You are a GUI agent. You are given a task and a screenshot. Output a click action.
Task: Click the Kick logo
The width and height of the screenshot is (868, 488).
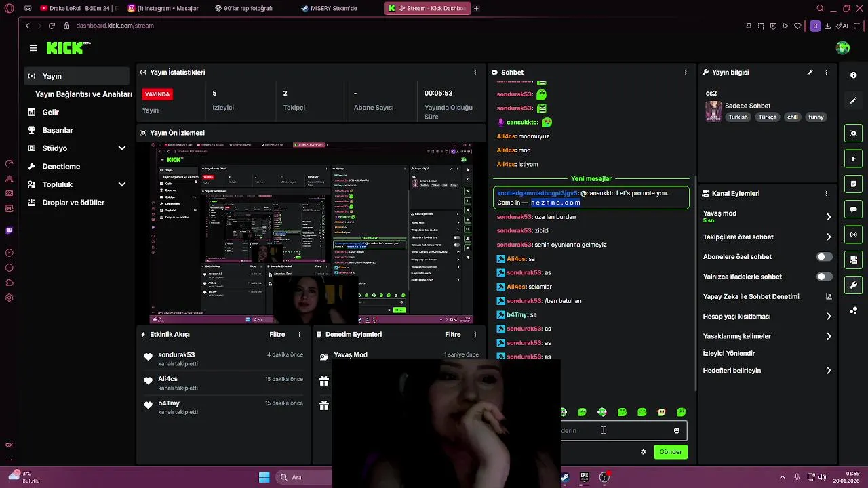(68, 47)
